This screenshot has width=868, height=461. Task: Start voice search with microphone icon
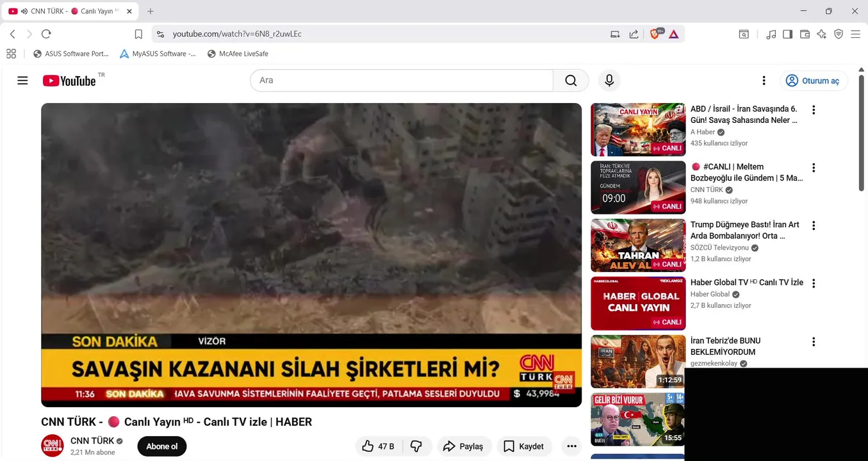coord(609,81)
